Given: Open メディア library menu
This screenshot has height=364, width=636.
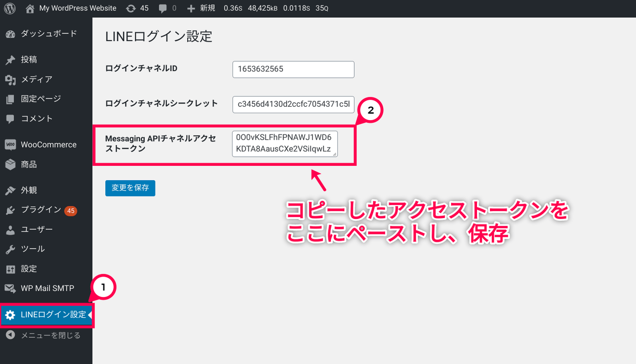Looking at the screenshot, I should (x=36, y=79).
